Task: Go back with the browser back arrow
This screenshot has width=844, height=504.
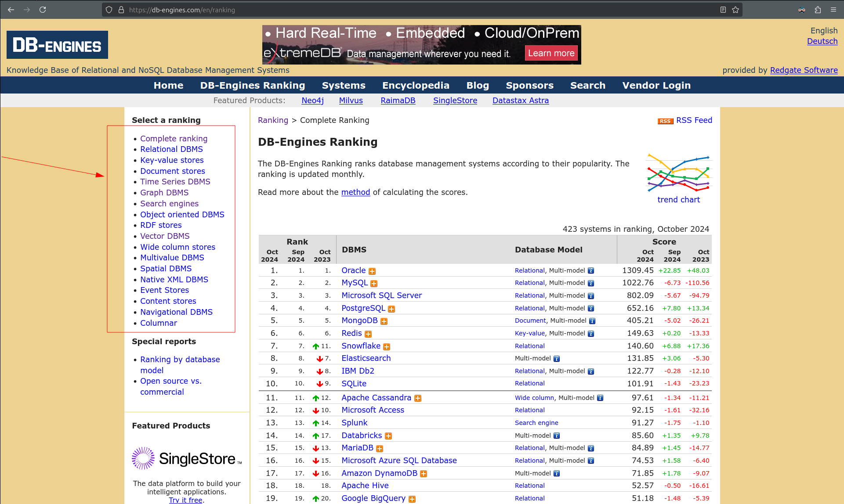Action: (11, 10)
